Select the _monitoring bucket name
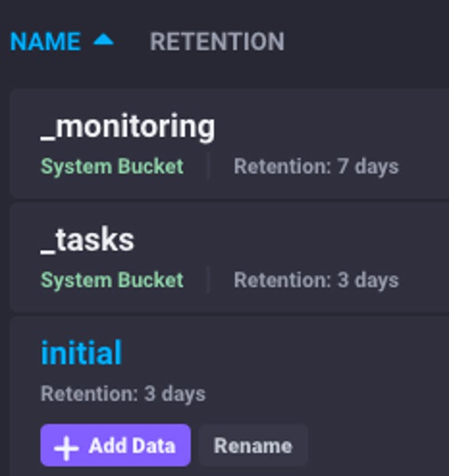This screenshot has height=476, width=449. tap(128, 128)
